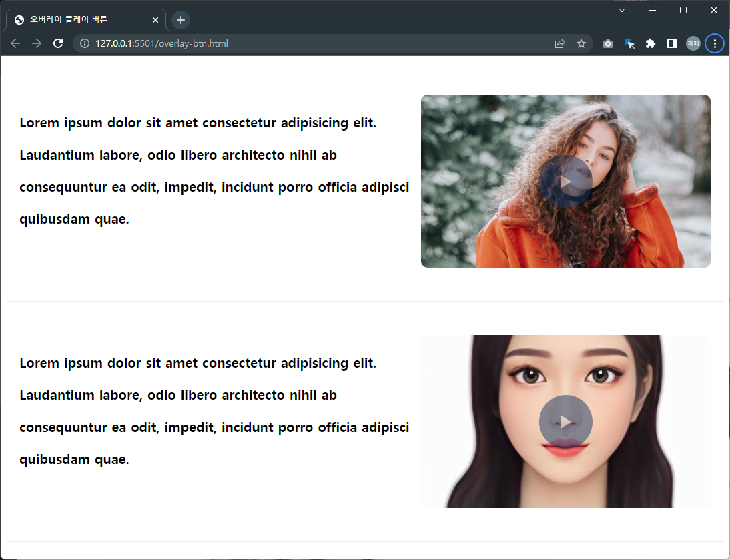Close the 오버레이 플레이 버튼 tab
The image size is (730, 560).
click(155, 19)
